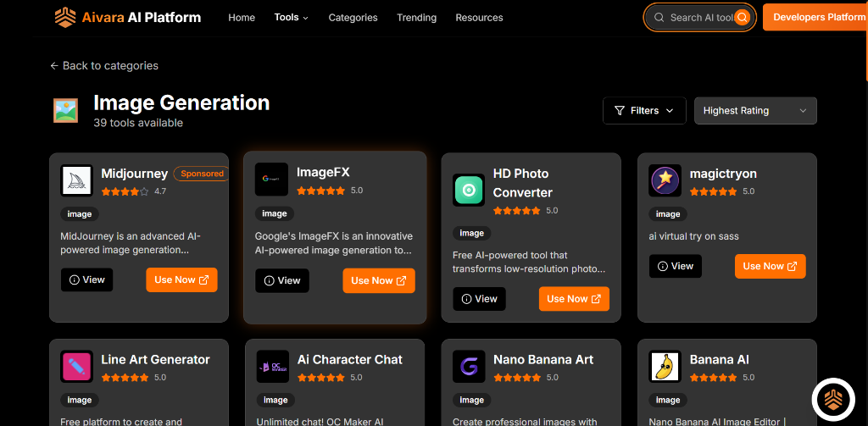Click the magictryon star rating

coord(714,191)
